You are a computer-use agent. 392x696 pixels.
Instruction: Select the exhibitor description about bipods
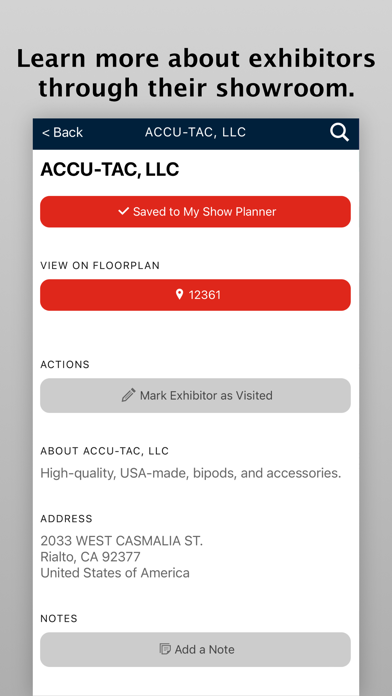click(191, 473)
